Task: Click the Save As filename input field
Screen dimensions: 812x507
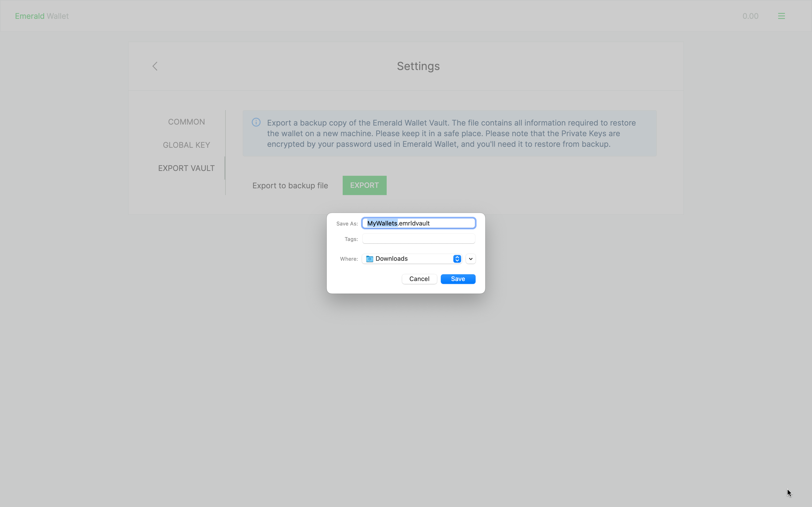Action: (419, 223)
